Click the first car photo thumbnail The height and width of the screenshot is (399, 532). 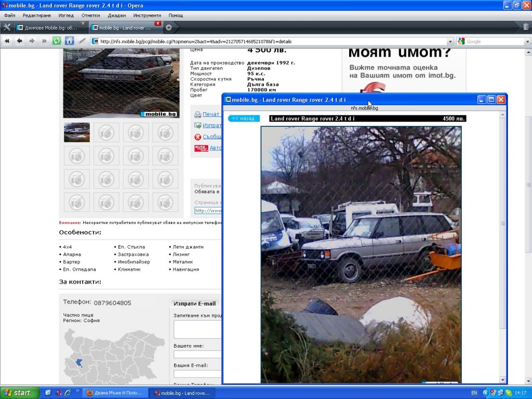77,132
